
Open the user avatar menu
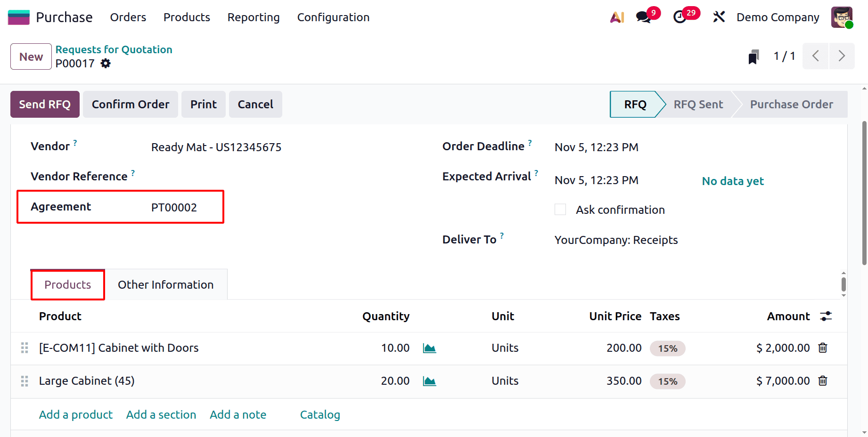pyautogui.click(x=842, y=17)
